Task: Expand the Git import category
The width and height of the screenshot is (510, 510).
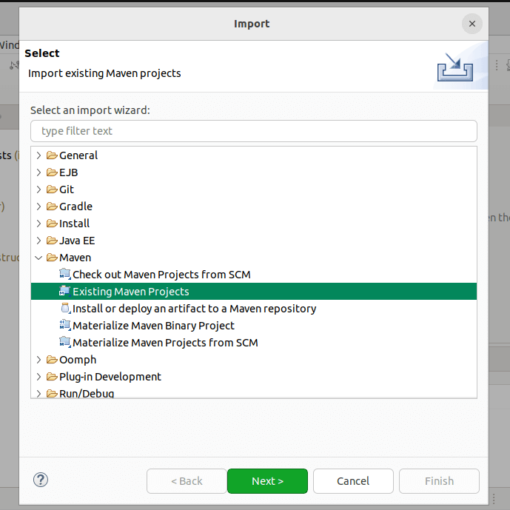Action: pos(39,189)
